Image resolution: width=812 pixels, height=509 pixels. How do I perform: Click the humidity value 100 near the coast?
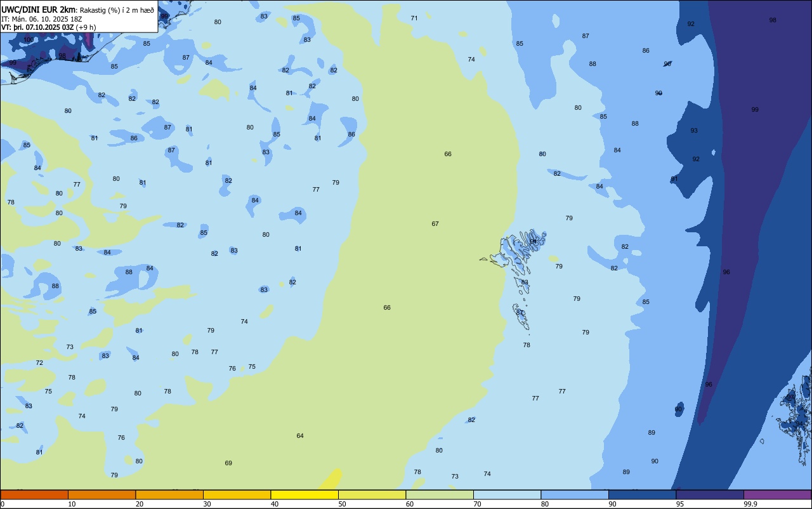pyautogui.click(x=29, y=40)
